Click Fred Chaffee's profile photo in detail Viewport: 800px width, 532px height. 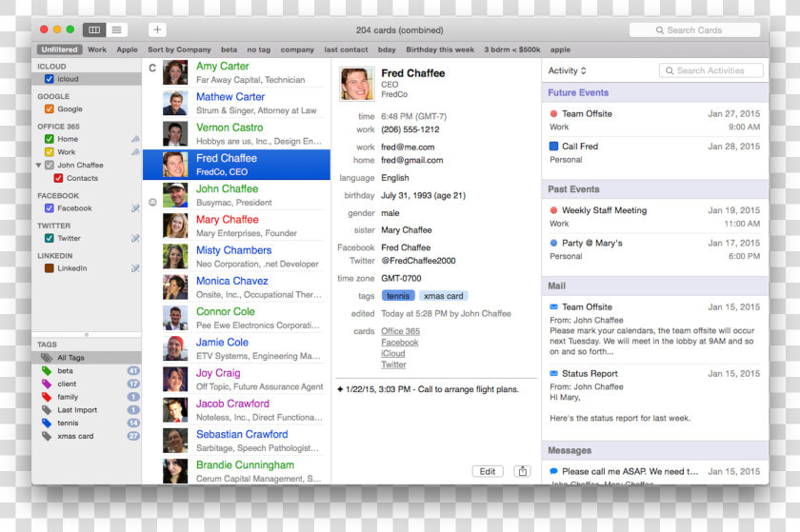click(x=356, y=84)
